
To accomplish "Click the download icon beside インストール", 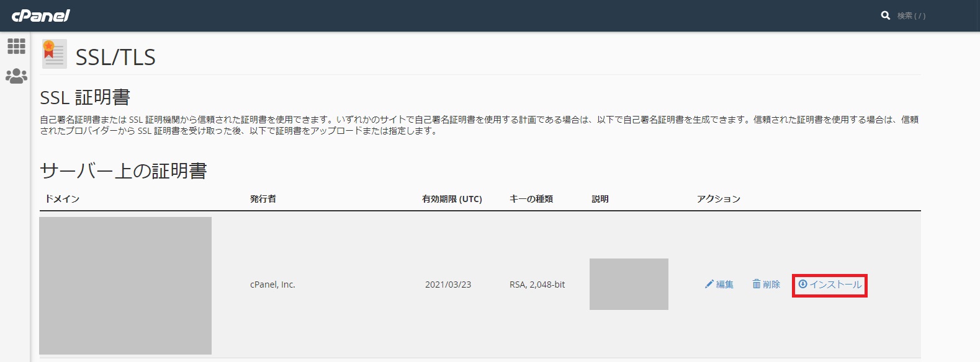I will point(802,284).
